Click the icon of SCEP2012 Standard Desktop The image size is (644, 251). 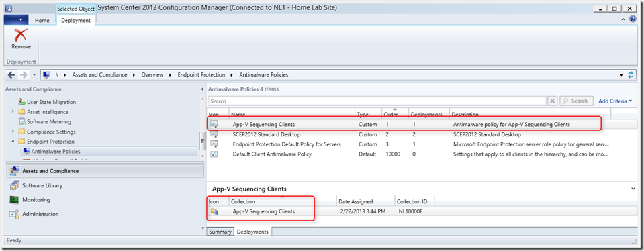pos(214,134)
